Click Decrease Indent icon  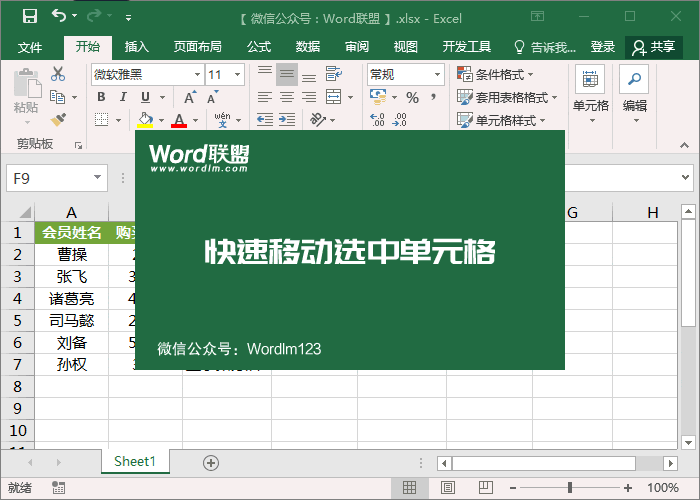coord(265,120)
